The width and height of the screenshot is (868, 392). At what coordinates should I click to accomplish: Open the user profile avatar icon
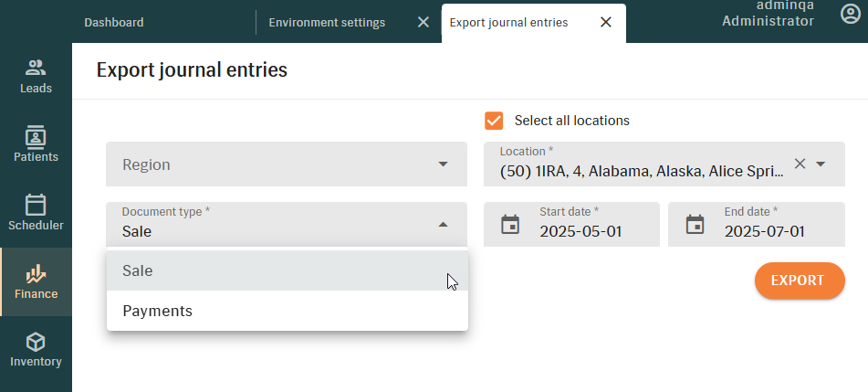pyautogui.click(x=851, y=14)
